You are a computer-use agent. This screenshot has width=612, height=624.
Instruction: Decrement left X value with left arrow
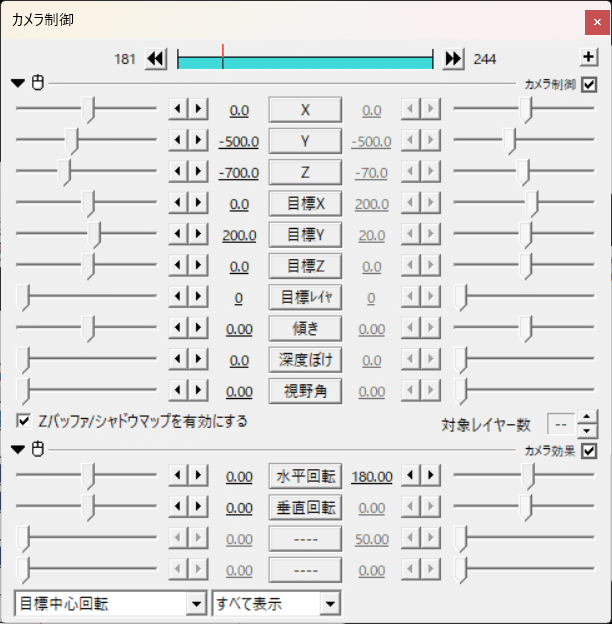click(178, 109)
